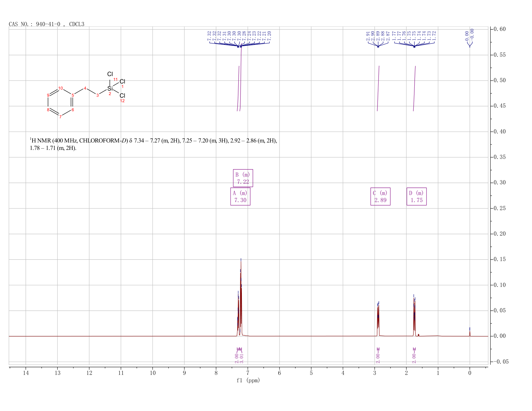Click the small impurity peak near 1.6 ppm
This screenshot has width=532, height=411.
click(x=419, y=335)
